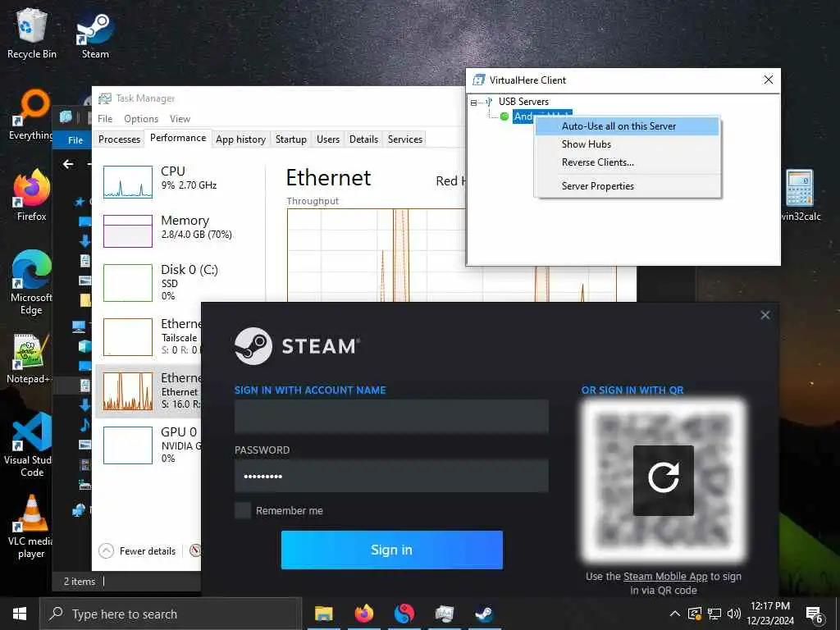Select the Memory performance entry
The image size is (840, 630).
(180, 231)
